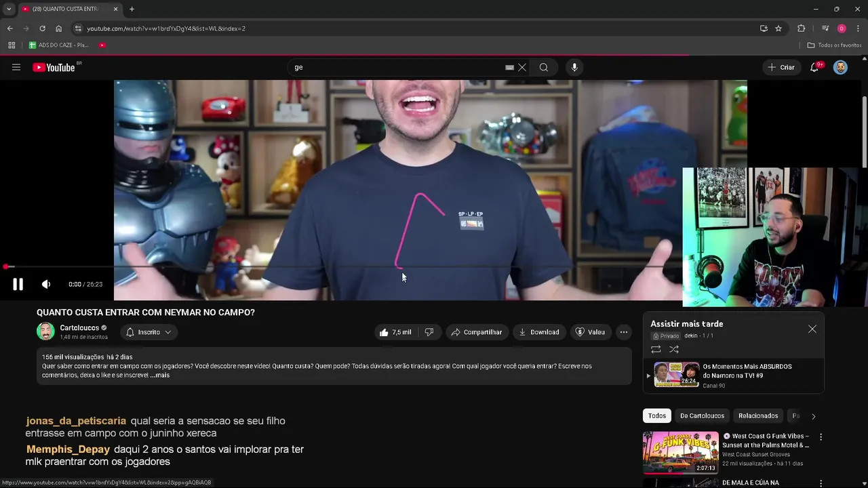The height and width of the screenshot is (488, 868).
Task: Toggle playlist shuffle
Action: [x=674, y=350]
